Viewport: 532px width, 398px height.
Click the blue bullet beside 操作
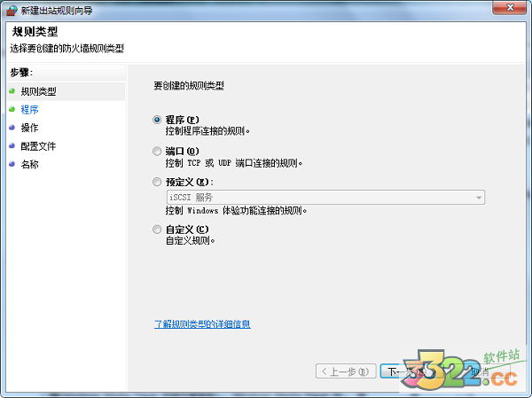click(x=12, y=128)
